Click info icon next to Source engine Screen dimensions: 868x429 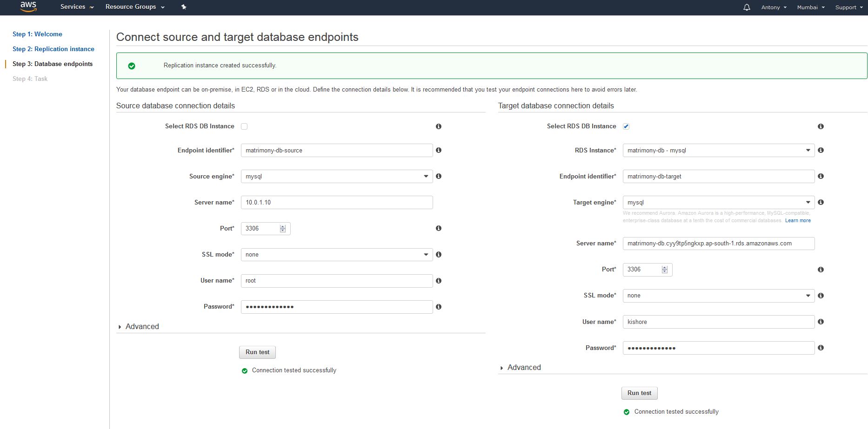point(438,176)
